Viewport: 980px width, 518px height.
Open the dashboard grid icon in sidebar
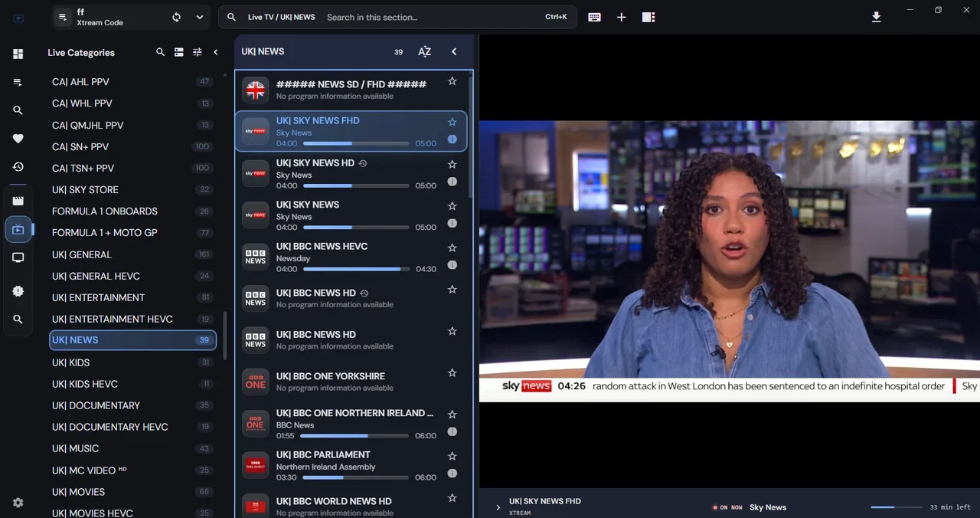point(18,54)
